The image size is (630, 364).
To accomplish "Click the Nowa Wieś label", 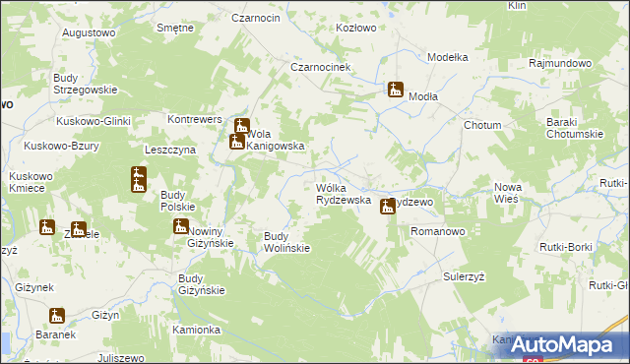I will pyautogui.click(x=508, y=193).
